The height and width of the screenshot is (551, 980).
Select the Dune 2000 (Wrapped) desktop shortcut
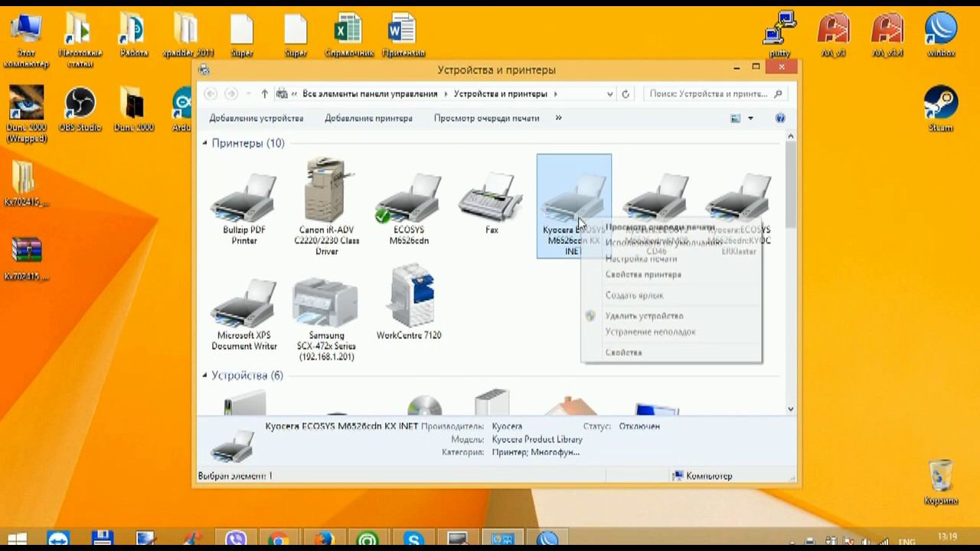[x=26, y=115]
